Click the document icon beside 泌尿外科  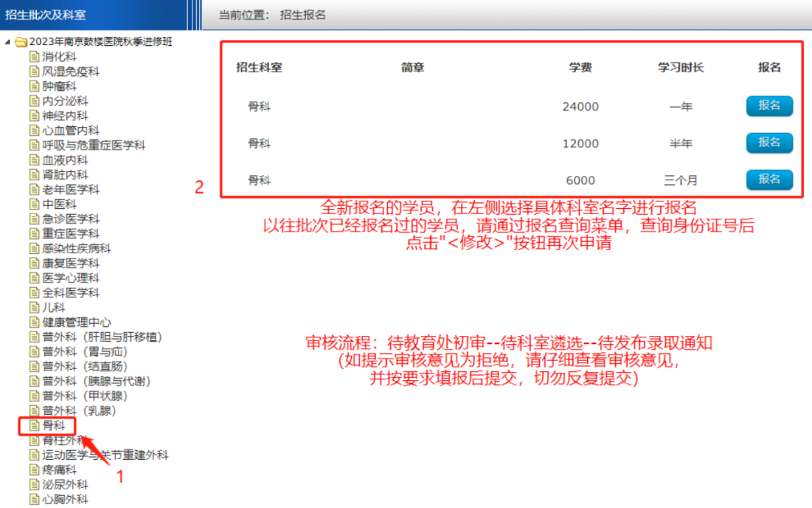pos(35,485)
